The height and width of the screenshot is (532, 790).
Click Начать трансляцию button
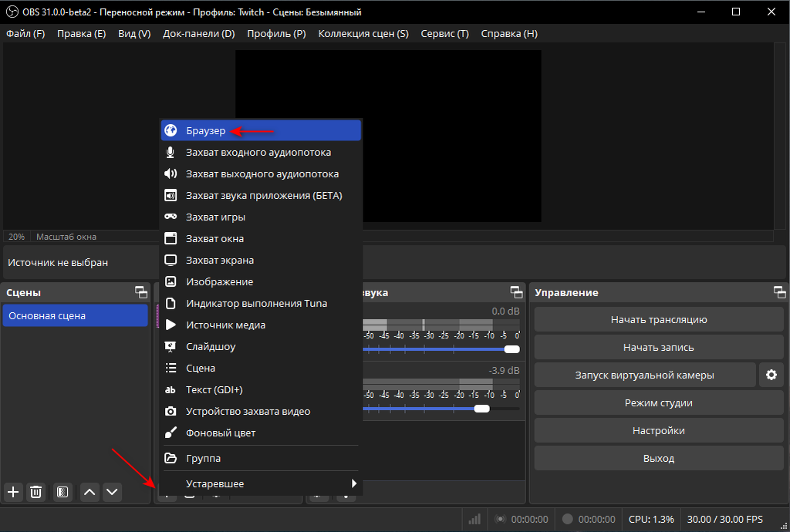(x=659, y=320)
